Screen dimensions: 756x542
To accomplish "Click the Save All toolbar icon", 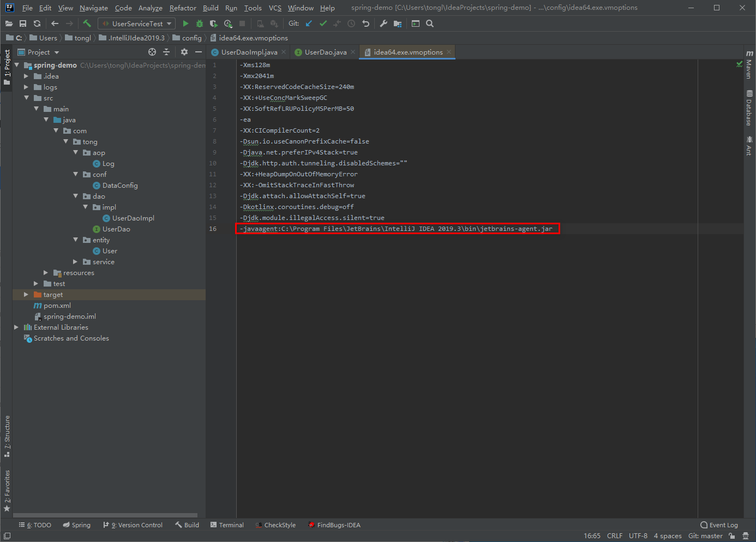I will (23, 23).
